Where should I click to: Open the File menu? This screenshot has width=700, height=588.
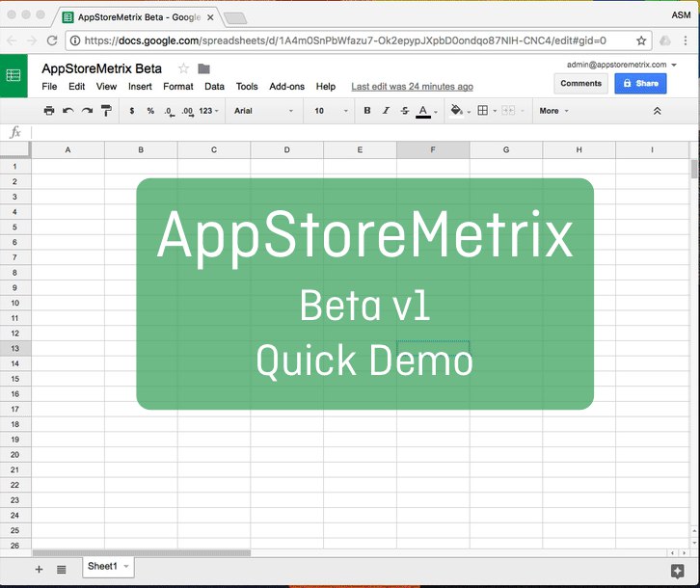click(49, 86)
